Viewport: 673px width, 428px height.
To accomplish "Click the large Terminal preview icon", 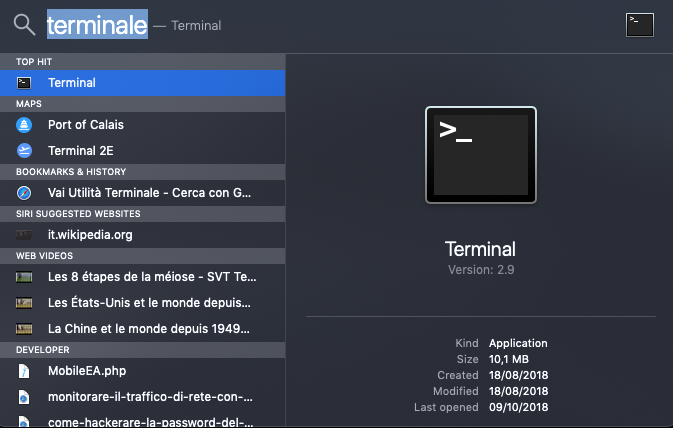I will tap(481, 155).
